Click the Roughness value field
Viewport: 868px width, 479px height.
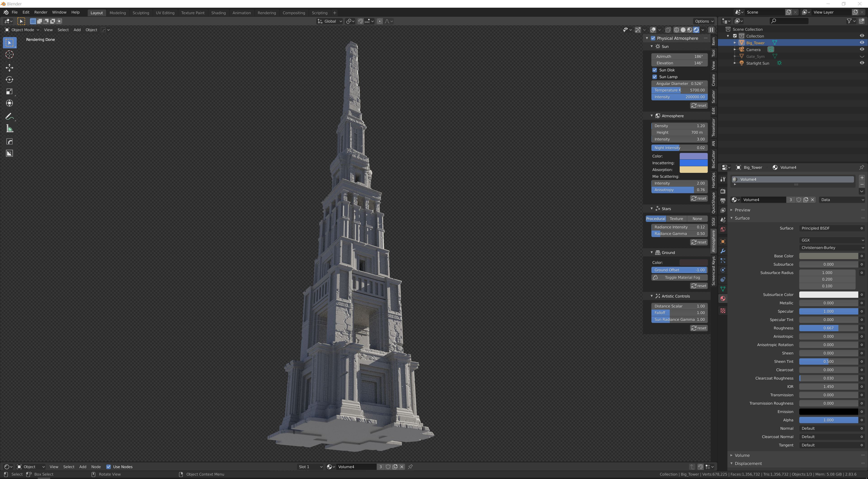tap(828, 328)
